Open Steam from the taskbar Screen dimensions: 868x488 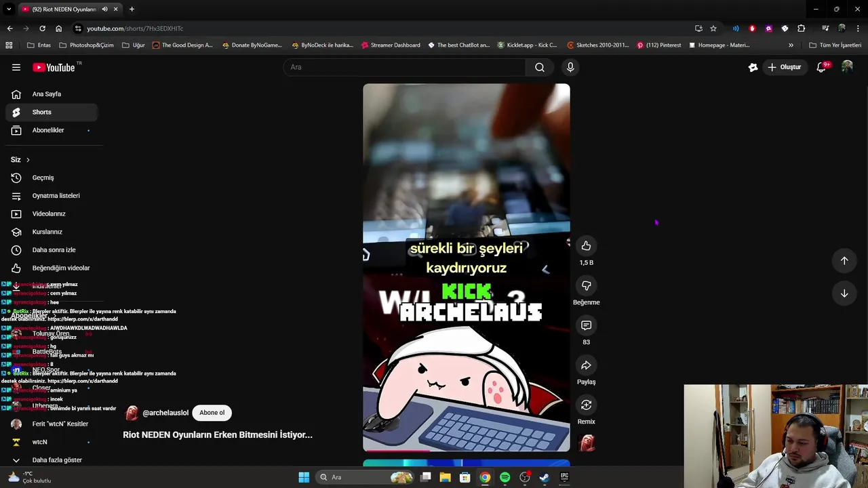pos(544,477)
